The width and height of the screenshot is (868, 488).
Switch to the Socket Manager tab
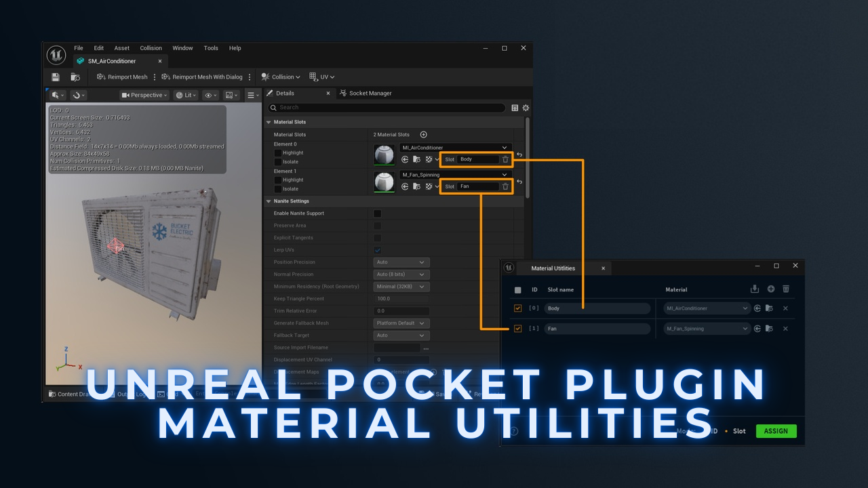(366, 94)
